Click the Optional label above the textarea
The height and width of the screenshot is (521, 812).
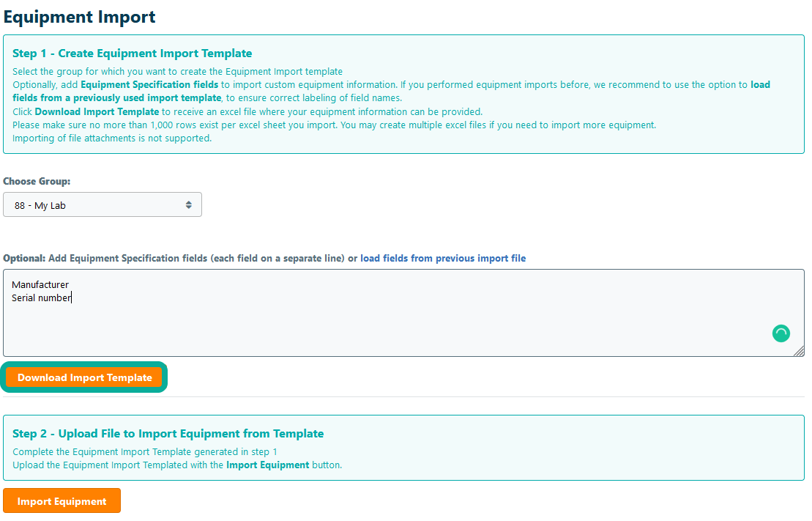24,259
